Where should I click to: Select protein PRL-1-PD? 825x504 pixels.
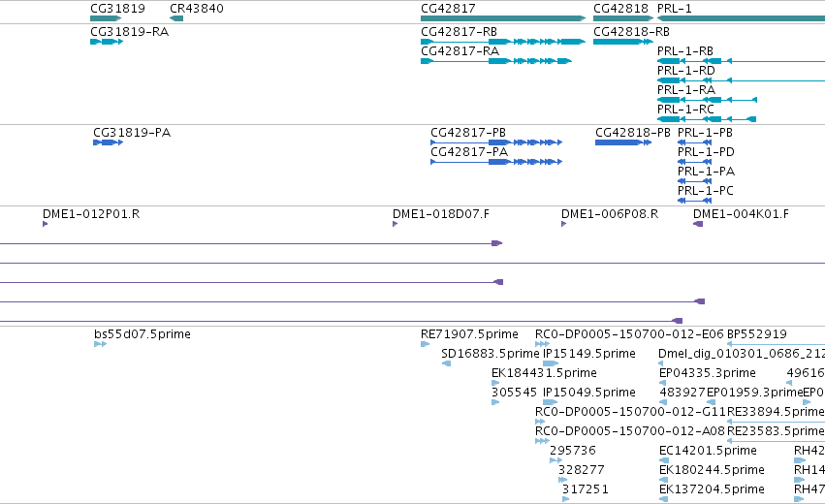694,162
